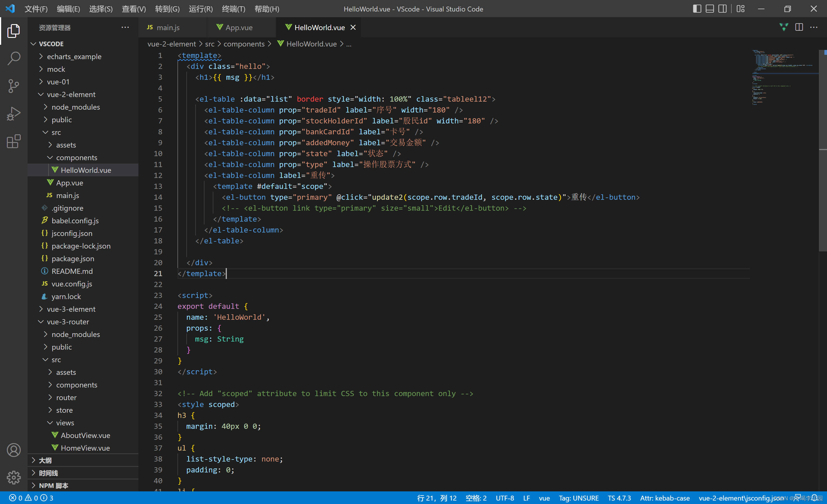The image size is (827, 504).
Task: Open the 终端(T) menu
Action: pos(233,9)
